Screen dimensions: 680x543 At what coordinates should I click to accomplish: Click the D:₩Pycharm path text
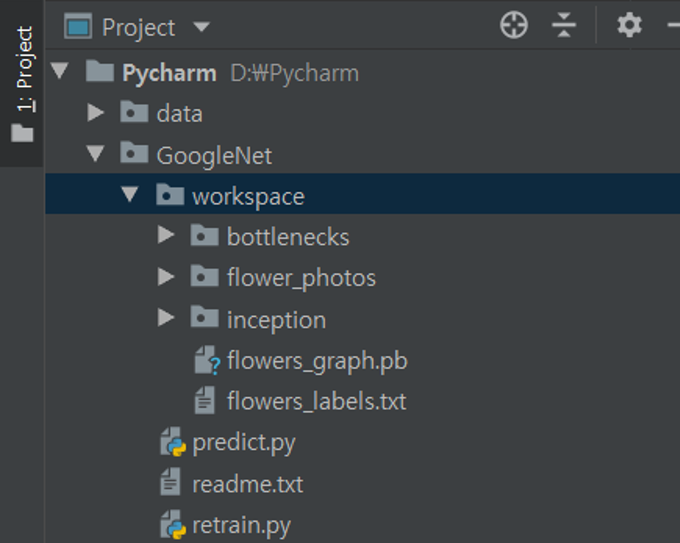pos(294,73)
